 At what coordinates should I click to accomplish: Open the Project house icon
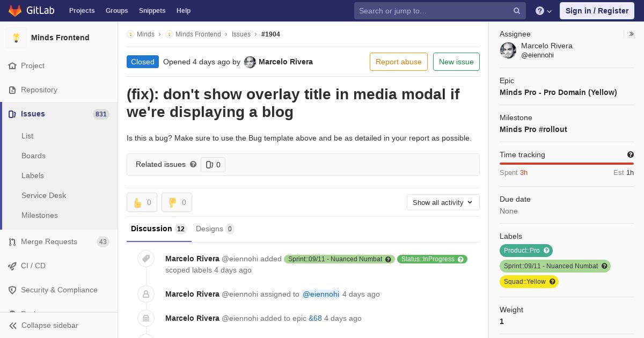pos(12,65)
